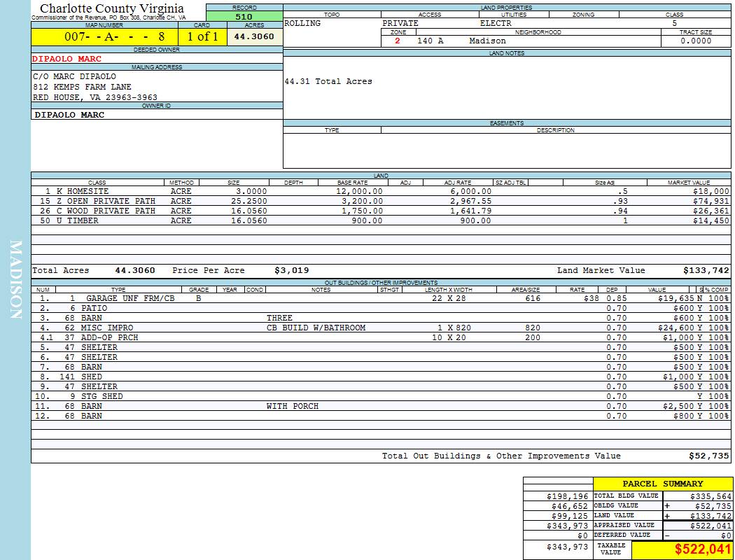Click the green record number 510 field
This screenshot has height=560, width=735.
pyautogui.click(x=244, y=16)
